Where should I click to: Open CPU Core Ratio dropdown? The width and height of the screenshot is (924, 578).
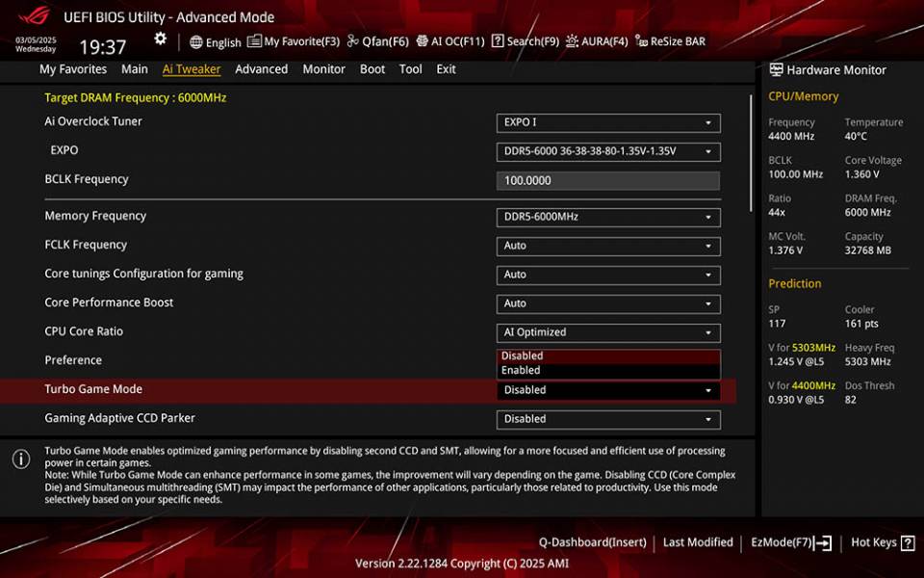point(608,332)
